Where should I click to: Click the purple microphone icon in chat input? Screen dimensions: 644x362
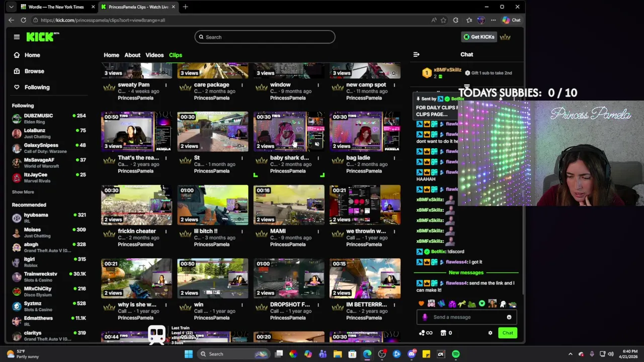pyautogui.click(x=425, y=317)
